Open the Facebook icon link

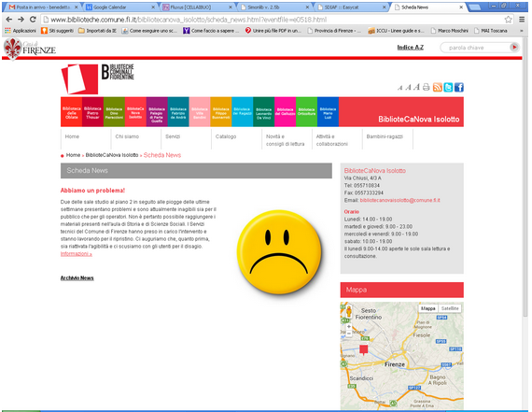point(459,87)
